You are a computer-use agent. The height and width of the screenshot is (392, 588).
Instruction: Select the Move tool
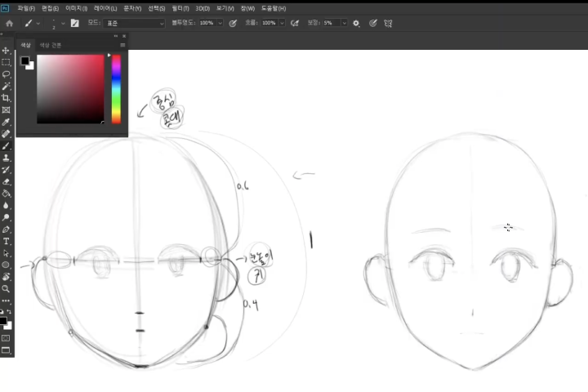coord(6,51)
